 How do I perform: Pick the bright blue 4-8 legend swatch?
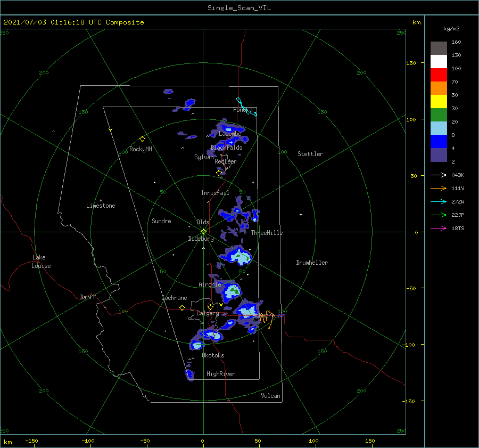coord(439,141)
